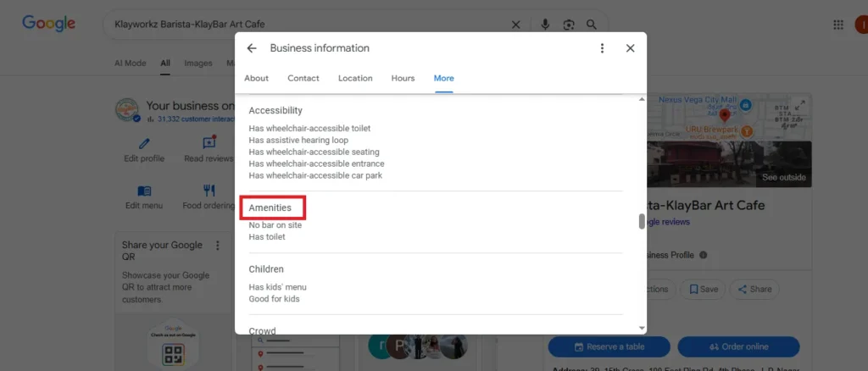This screenshot has width=868, height=371.
Task: Click the Crowd section heading
Action: tap(262, 330)
